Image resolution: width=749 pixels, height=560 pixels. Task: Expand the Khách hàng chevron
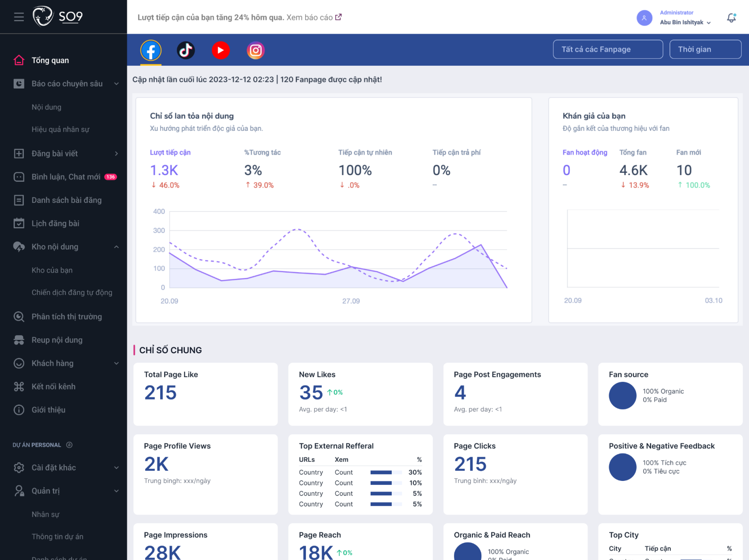[x=116, y=363]
